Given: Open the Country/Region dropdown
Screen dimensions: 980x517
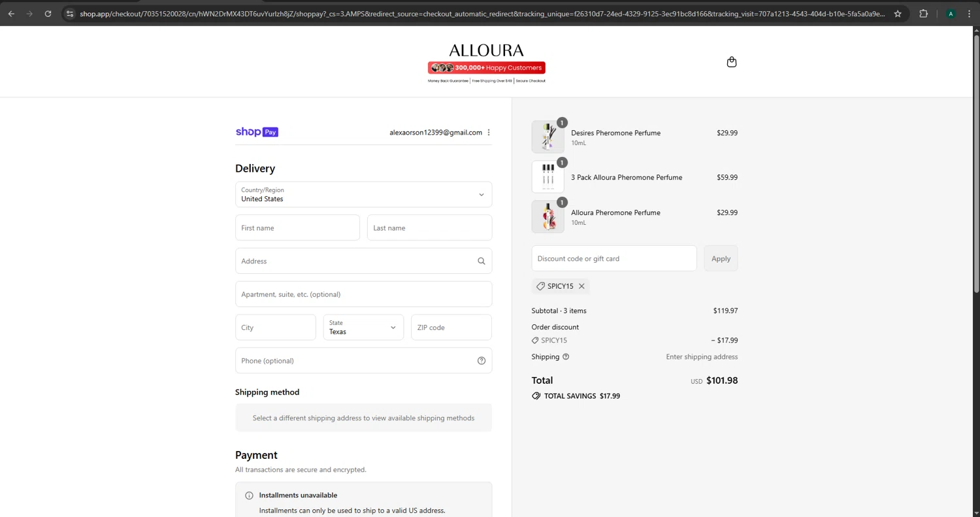Looking at the screenshot, I should (364, 195).
